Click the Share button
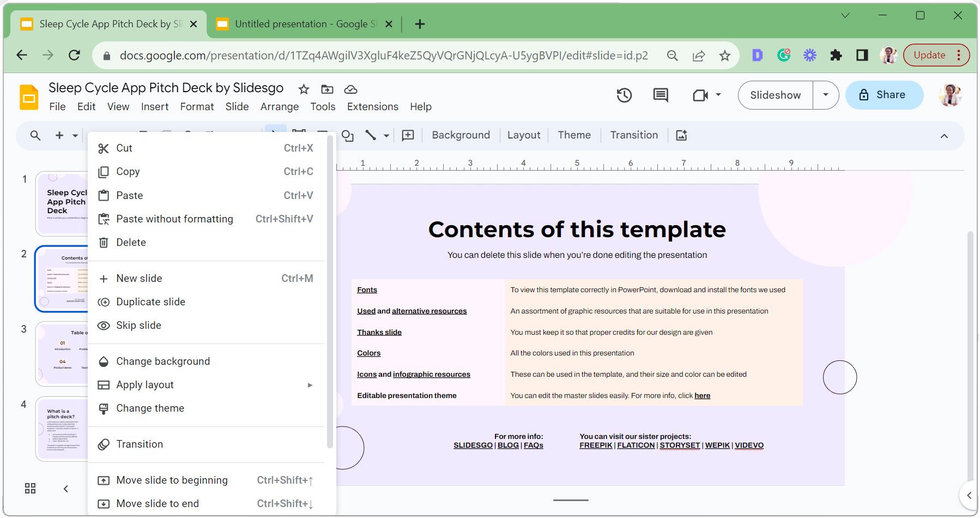The height and width of the screenshot is (518, 980). pyautogui.click(x=884, y=95)
